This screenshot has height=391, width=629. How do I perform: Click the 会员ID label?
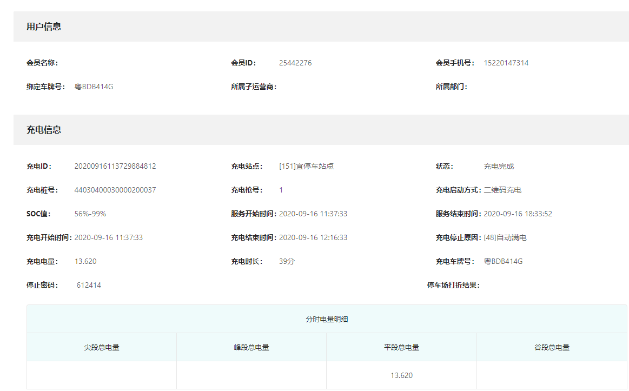(x=243, y=63)
